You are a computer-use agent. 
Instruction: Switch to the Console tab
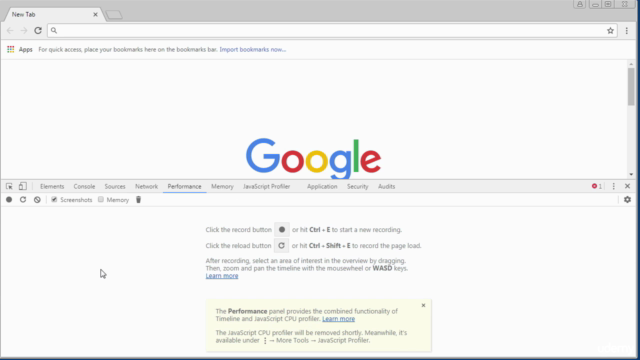(84, 187)
